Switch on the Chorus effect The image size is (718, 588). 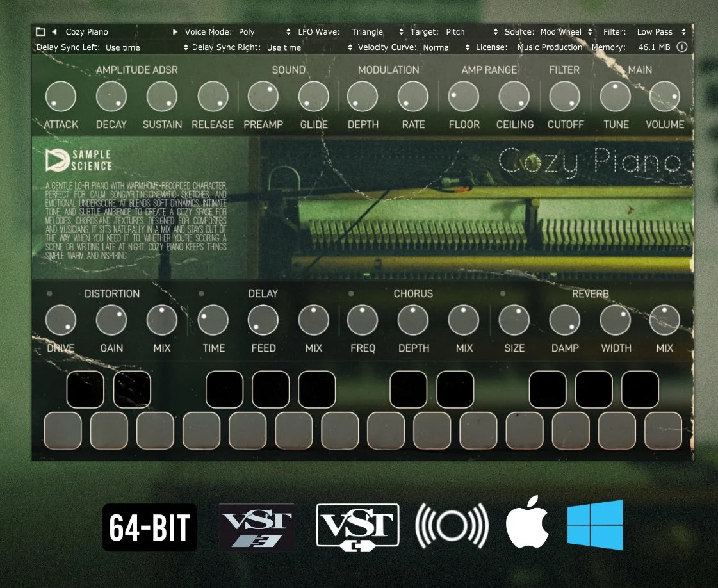point(351,294)
